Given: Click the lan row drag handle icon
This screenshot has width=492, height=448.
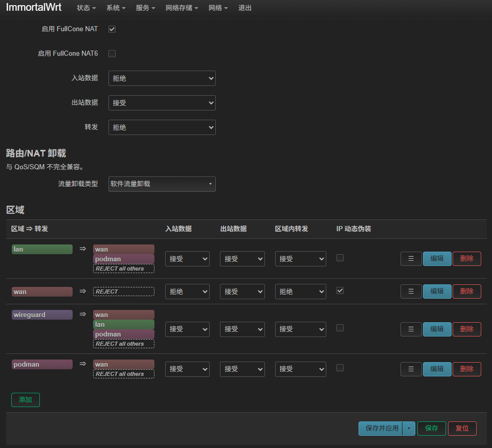Looking at the screenshot, I should (411, 259).
